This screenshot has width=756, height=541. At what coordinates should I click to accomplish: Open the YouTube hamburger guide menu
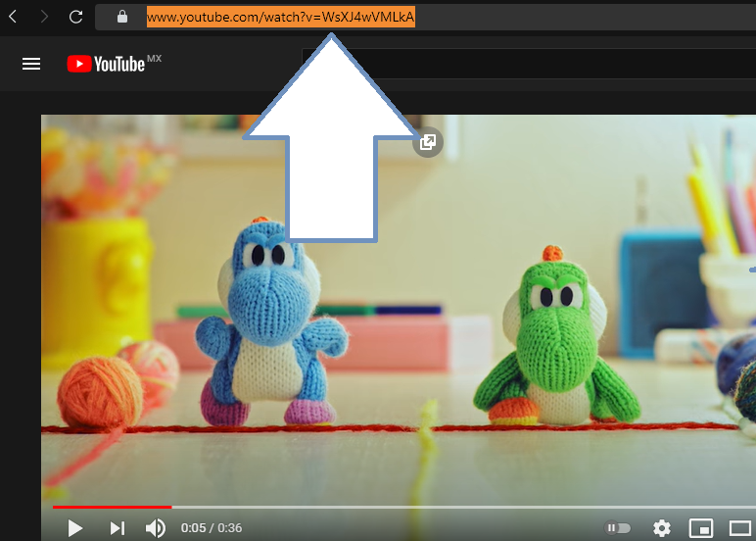(x=31, y=64)
